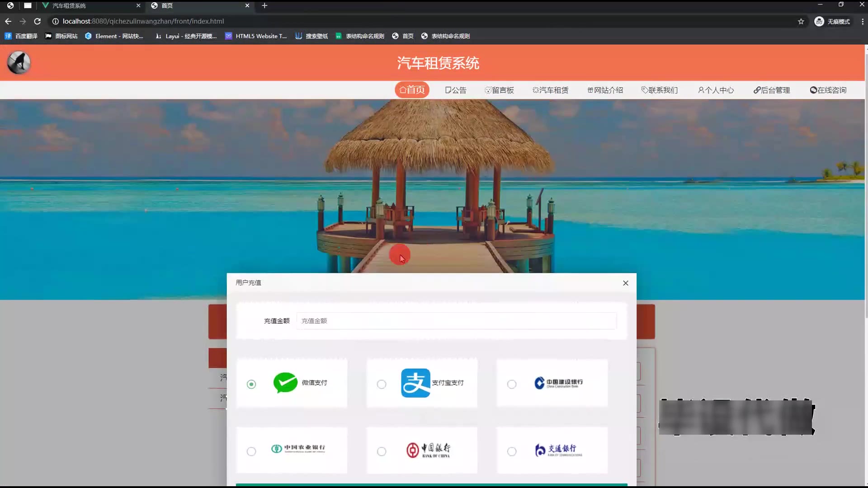Select the 支付宝支付 radio button
This screenshot has width=868, height=488.
382,384
